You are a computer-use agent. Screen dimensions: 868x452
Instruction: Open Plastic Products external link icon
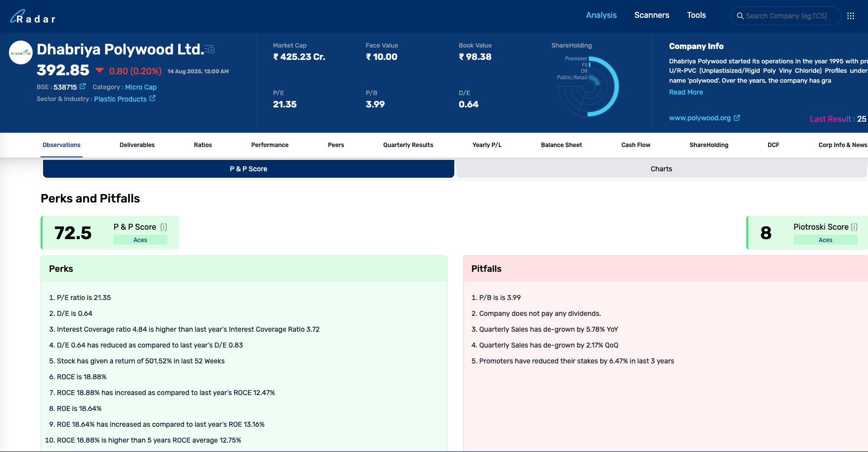coord(152,98)
